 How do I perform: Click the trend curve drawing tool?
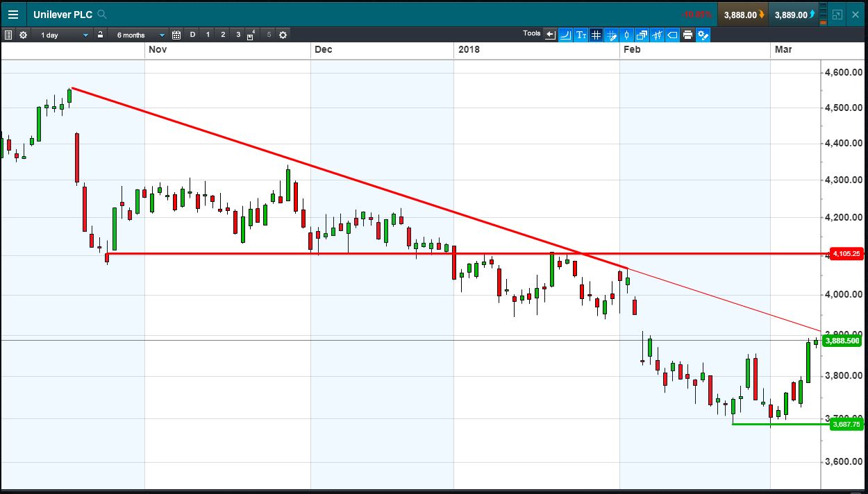[x=565, y=35]
